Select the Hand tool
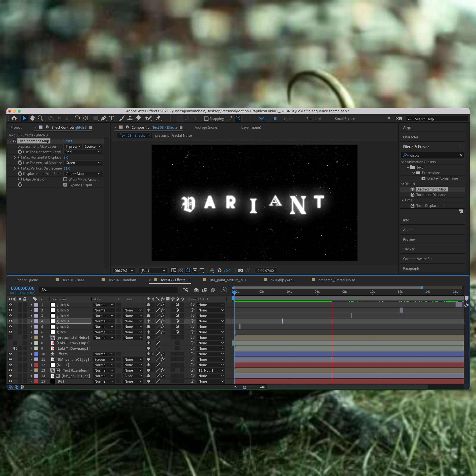 32,119
